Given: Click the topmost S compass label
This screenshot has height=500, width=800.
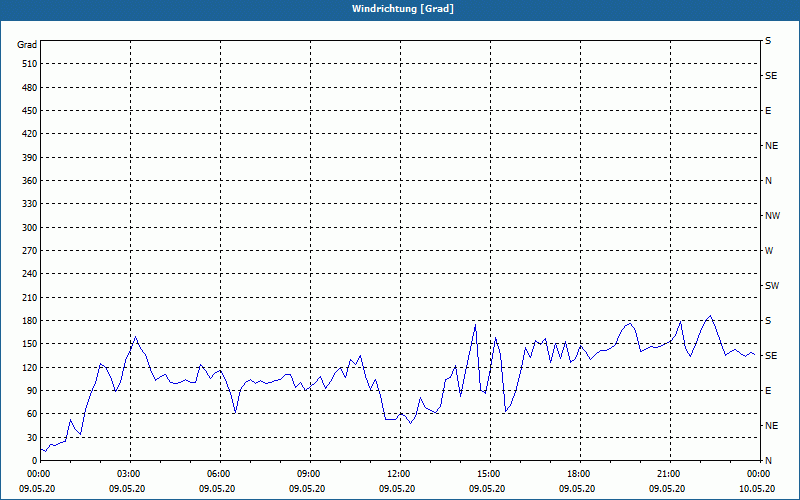Looking at the screenshot, I should click(x=768, y=41).
